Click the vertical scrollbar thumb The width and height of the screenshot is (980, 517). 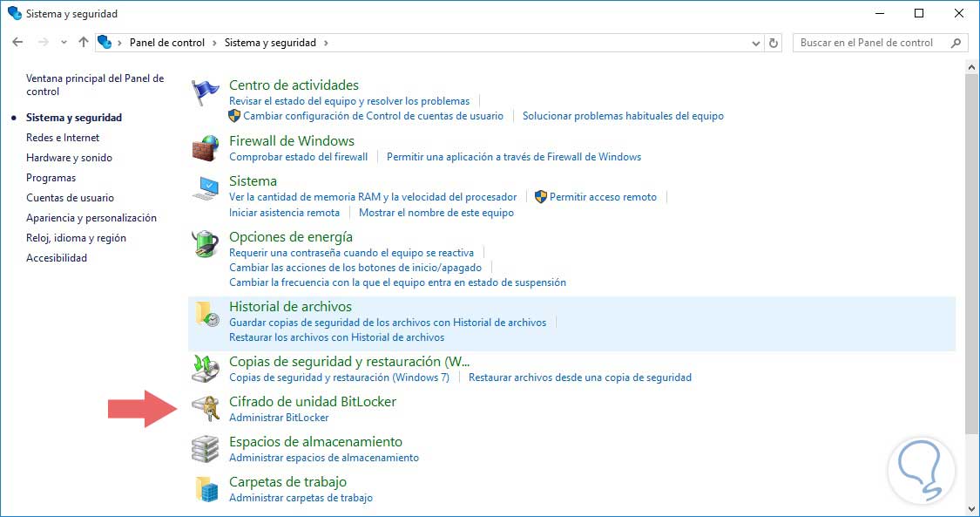[971, 255]
